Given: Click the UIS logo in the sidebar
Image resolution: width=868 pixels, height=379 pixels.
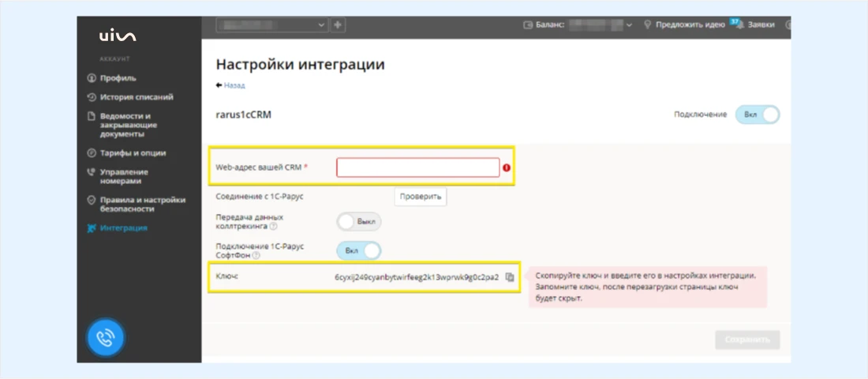Looking at the screenshot, I should 118,36.
